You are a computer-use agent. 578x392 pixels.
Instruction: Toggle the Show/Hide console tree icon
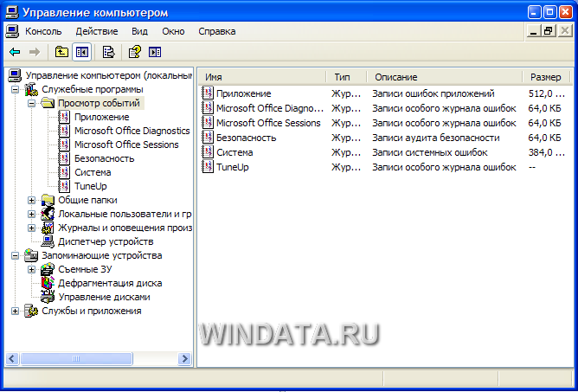click(x=81, y=52)
